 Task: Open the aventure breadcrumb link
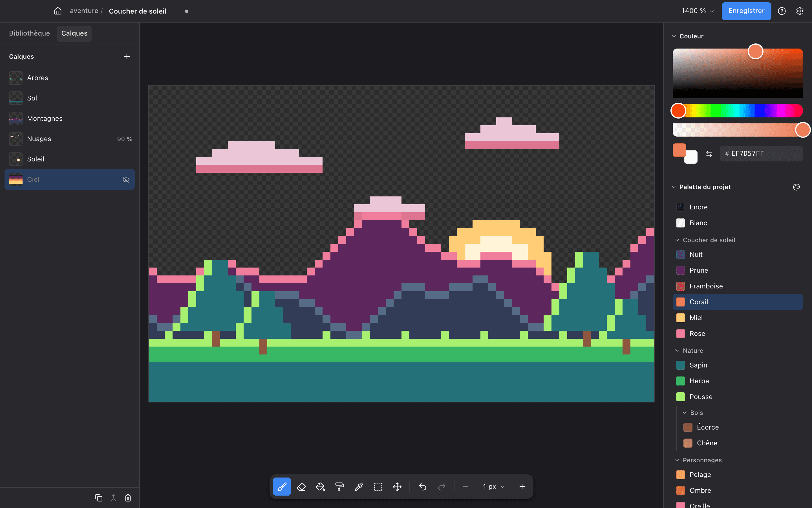tap(84, 11)
